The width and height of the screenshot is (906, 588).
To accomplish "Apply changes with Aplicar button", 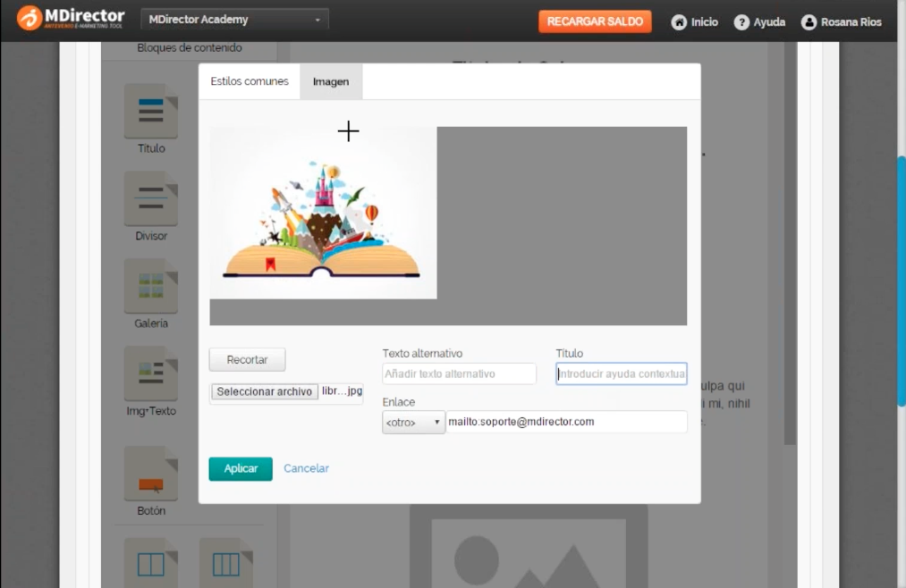I will pyautogui.click(x=241, y=468).
